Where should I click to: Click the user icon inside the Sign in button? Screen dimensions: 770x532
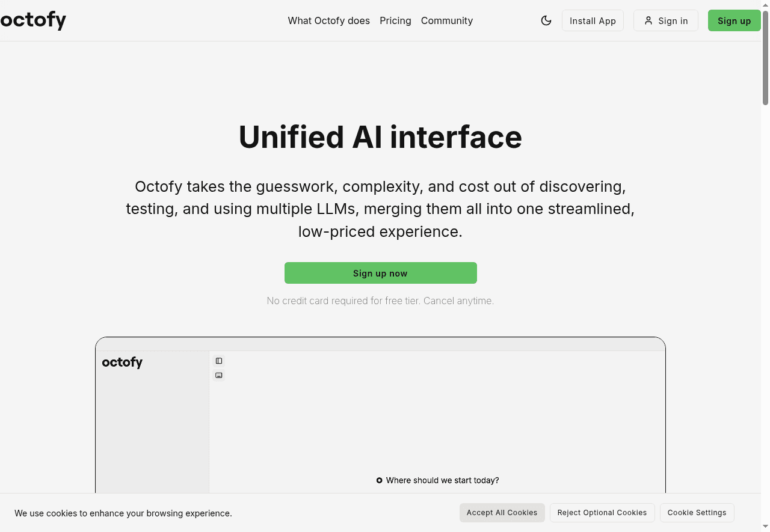click(x=648, y=20)
